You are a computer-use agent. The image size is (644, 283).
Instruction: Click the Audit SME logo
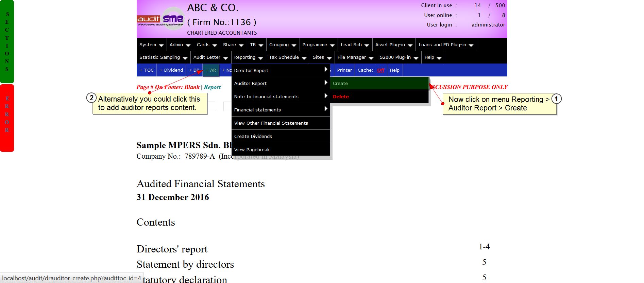160,19
